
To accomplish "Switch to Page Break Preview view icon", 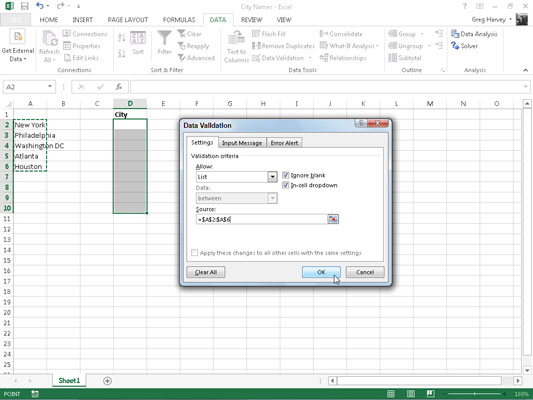I will coord(430,394).
